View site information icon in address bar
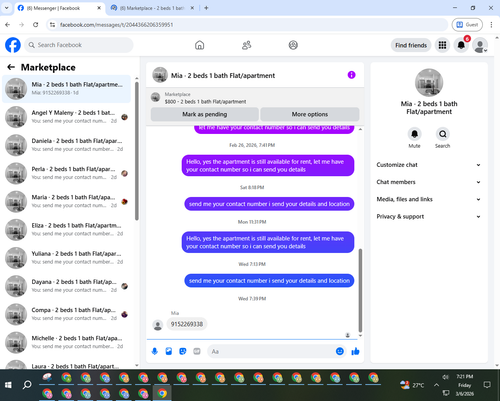Image resolution: width=500 pixels, height=401 pixels. click(x=52, y=25)
